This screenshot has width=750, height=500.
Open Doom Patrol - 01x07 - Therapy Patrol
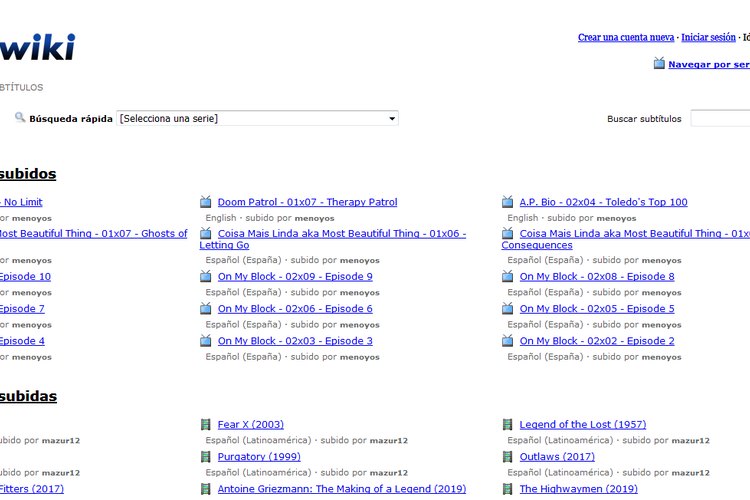coord(308,202)
